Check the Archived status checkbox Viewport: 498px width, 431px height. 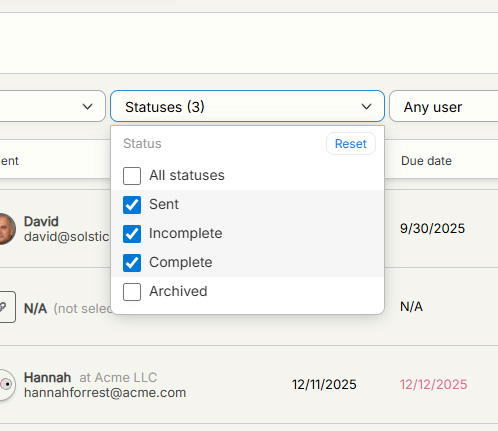coord(132,292)
